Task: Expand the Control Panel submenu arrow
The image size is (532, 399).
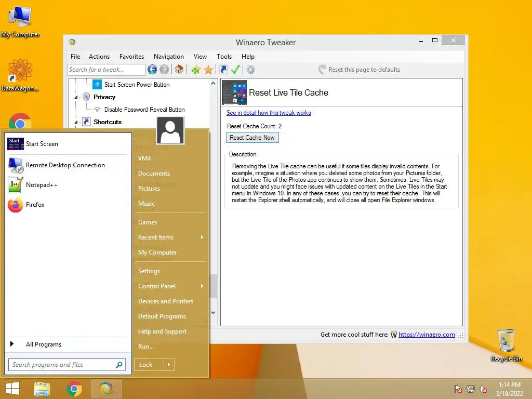Action: pyautogui.click(x=202, y=286)
